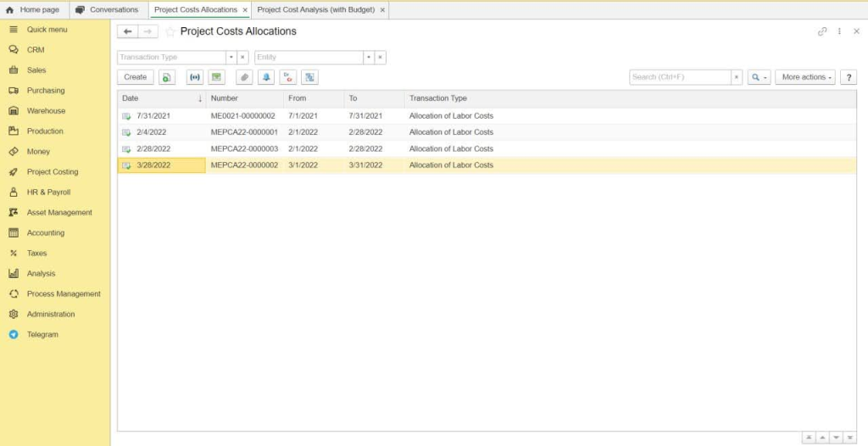The width and height of the screenshot is (868, 446).
Task: Select the row numbered MEPCA22-0000003
Action: (x=487, y=149)
